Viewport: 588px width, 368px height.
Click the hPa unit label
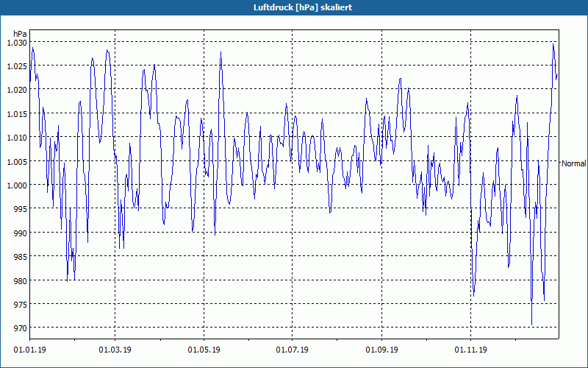[20, 34]
